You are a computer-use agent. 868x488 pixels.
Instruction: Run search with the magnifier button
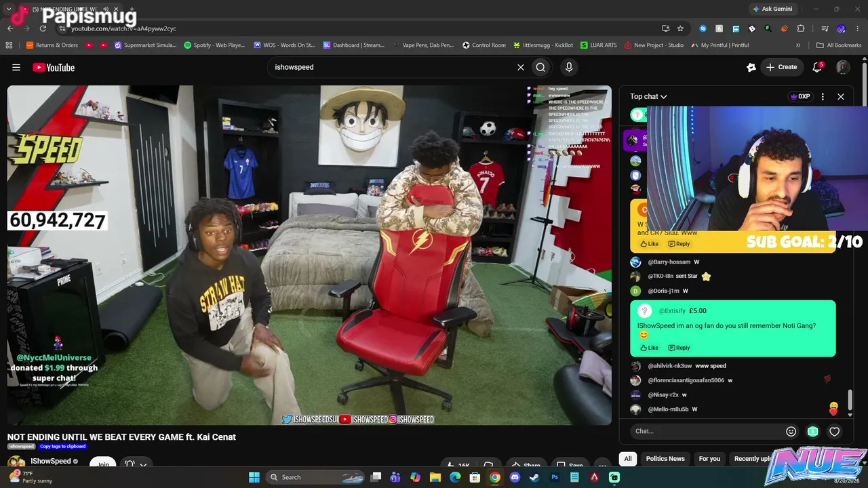tap(540, 67)
